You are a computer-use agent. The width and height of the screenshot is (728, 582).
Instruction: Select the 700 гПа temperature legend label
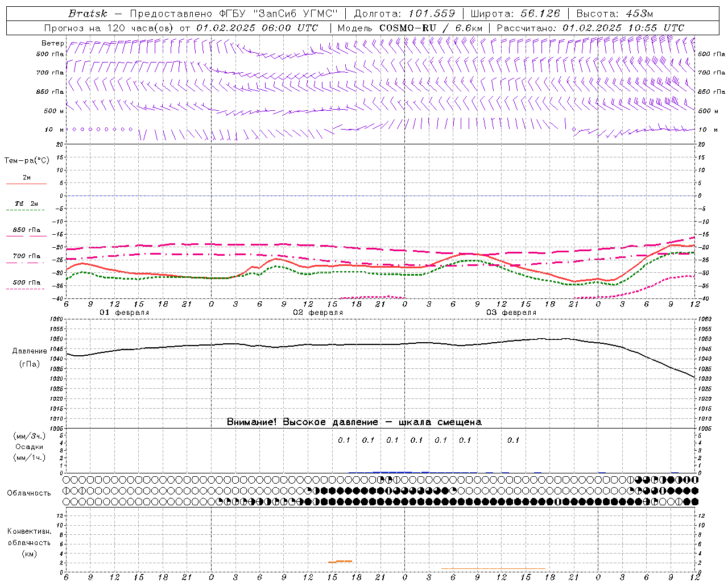(x=27, y=256)
